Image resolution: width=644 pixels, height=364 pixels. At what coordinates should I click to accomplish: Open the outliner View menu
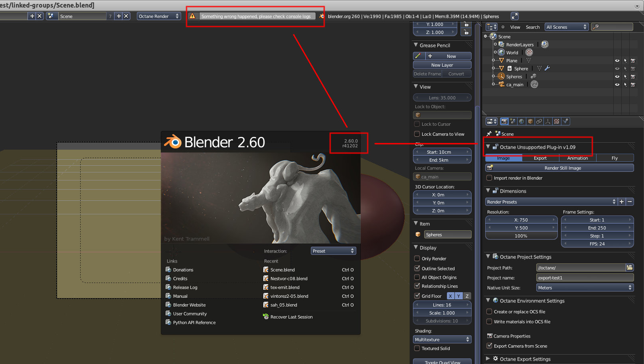(x=515, y=27)
